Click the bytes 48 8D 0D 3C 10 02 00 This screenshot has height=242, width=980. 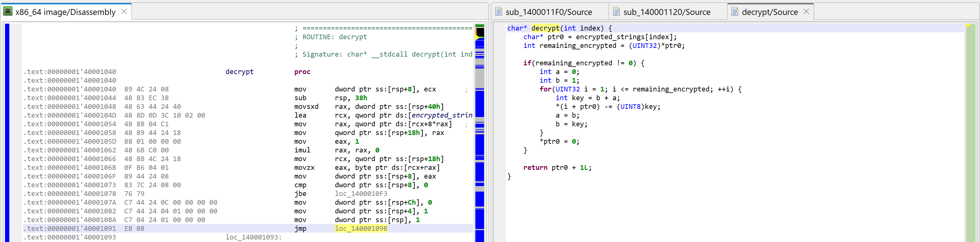[165, 115]
